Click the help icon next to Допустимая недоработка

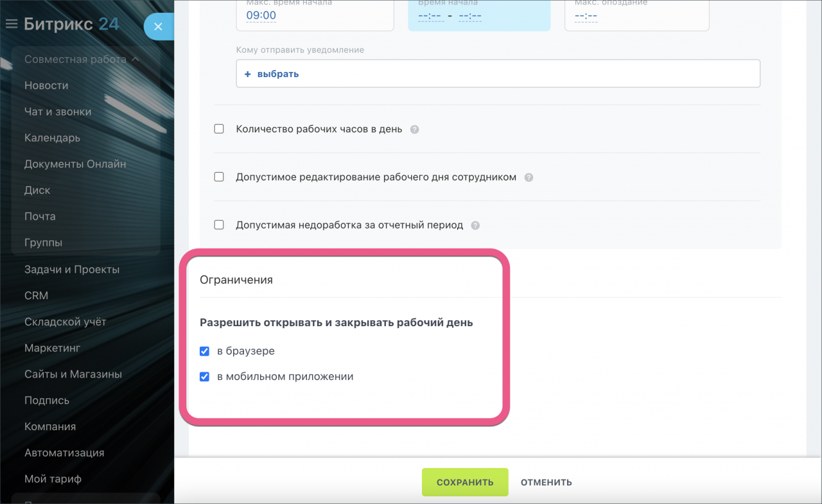click(x=475, y=225)
